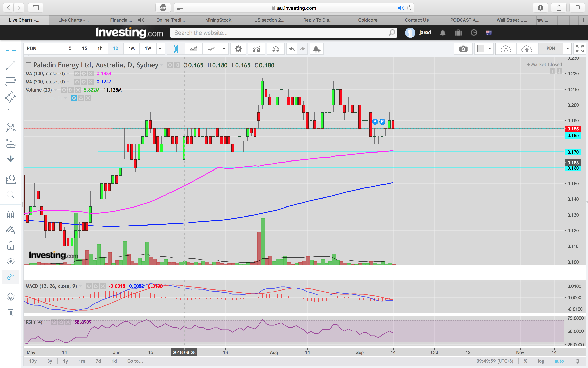Screen dimensions: 588x368
Task: Toggle magnet mode in the sidebar
Action: click(11, 215)
